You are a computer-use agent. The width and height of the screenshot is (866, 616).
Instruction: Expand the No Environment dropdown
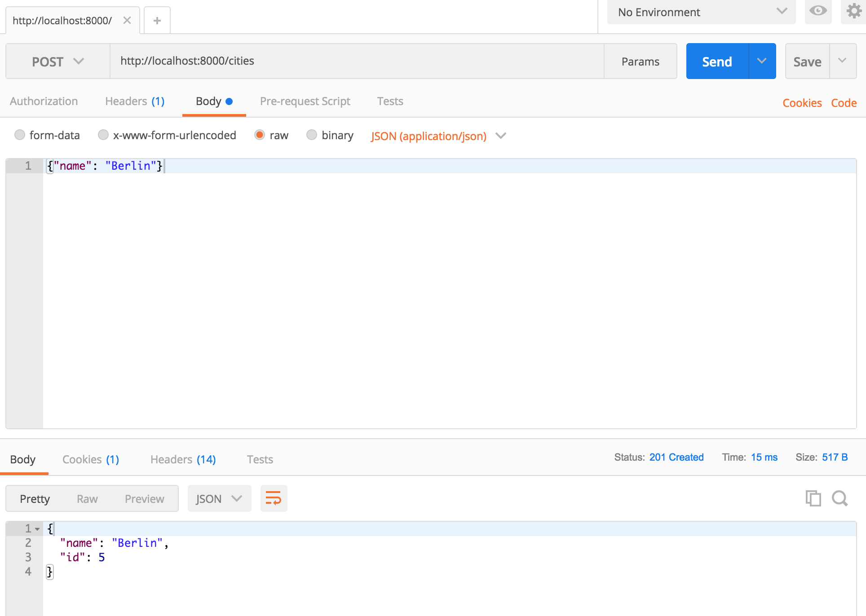click(x=701, y=12)
